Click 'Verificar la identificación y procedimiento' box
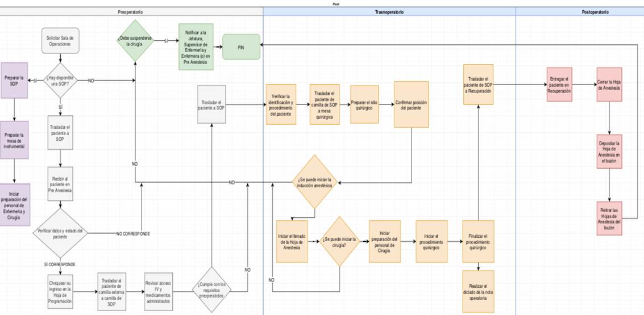 click(281, 104)
